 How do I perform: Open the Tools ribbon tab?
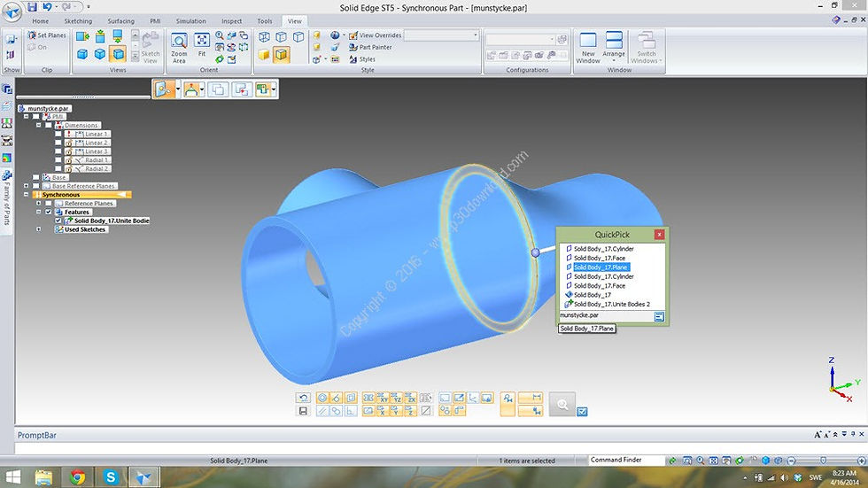pyautogui.click(x=265, y=21)
